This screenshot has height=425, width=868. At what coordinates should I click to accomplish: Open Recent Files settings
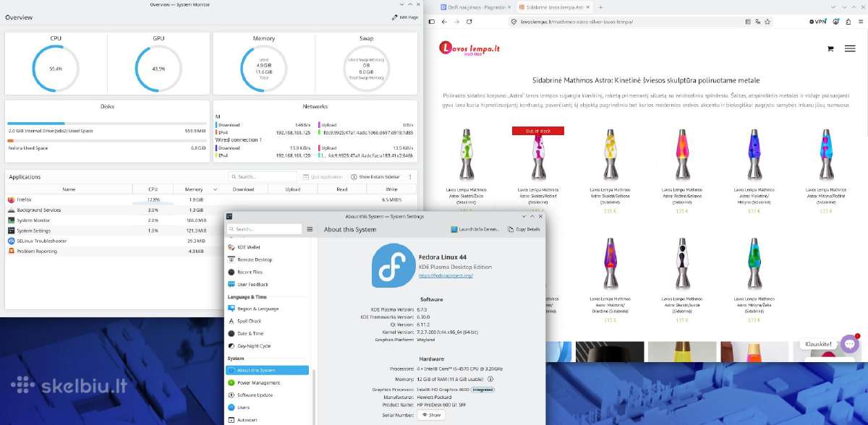point(268,272)
